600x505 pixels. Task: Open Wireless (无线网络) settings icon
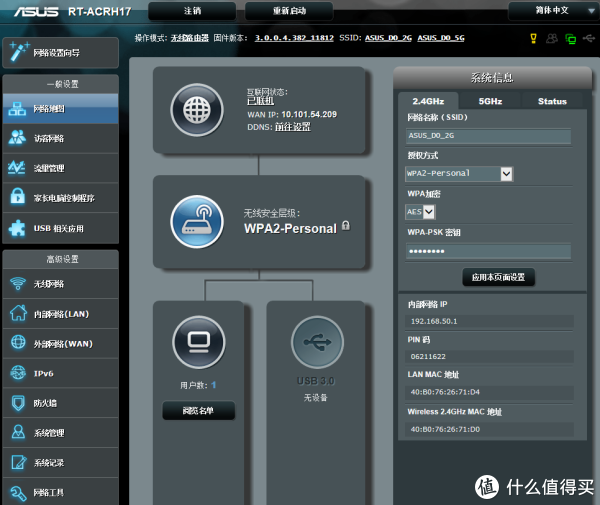[x=18, y=283]
